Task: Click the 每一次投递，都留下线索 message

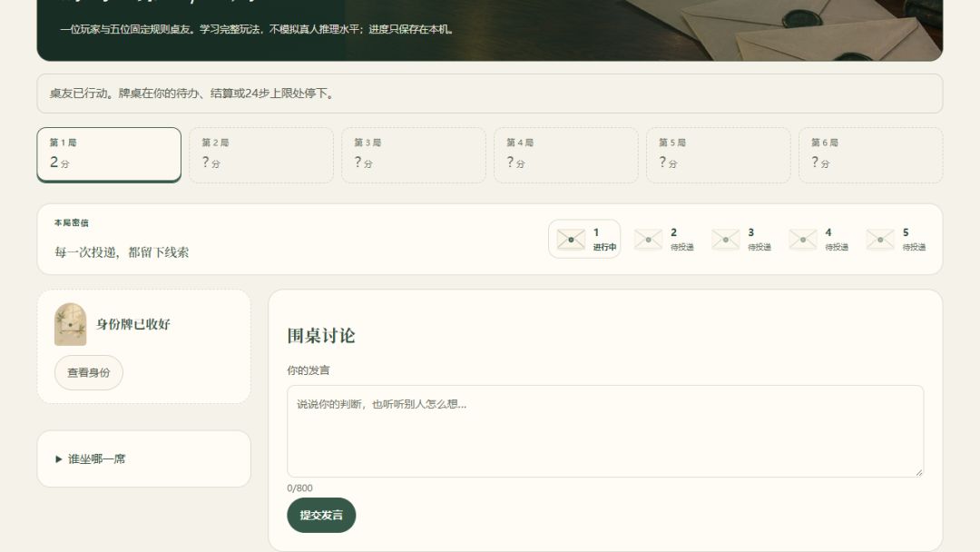Action: pos(122,251)
